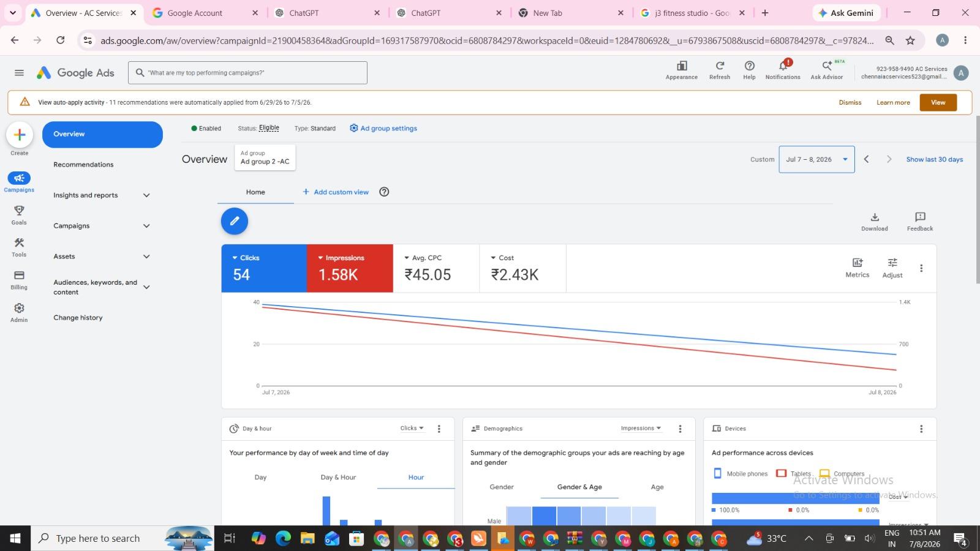Switch to the Gender & Age tab
Screen dimensions: 980x551
(579, 487)
